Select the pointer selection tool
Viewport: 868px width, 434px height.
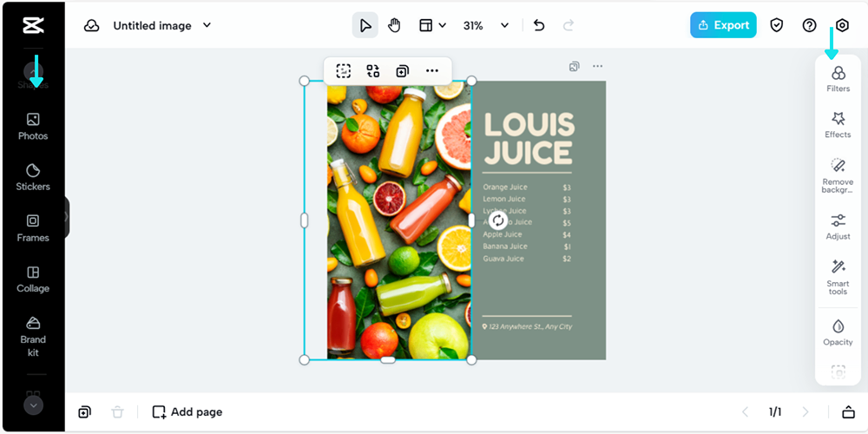365,25
